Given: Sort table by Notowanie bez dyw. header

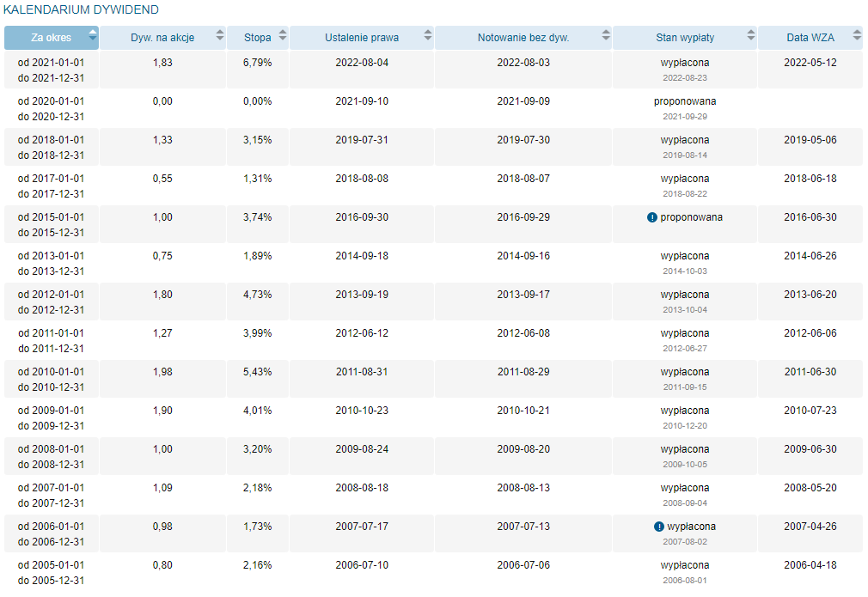Looking at the screenshot, I should pyautogui.click(x=523, y=38).
